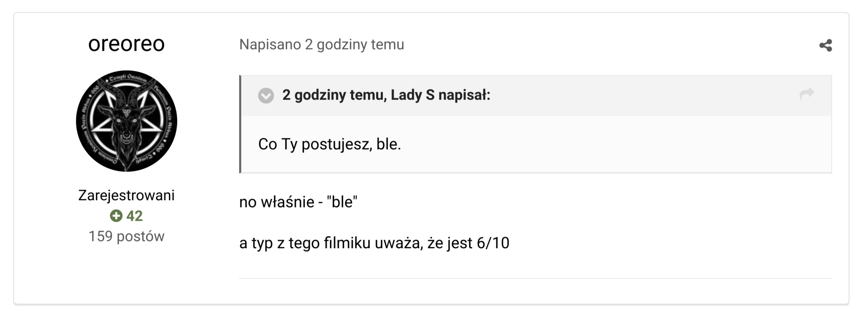Click the share post icon
The height and width of the screenshot is (311, 868).
pos(825,45)
